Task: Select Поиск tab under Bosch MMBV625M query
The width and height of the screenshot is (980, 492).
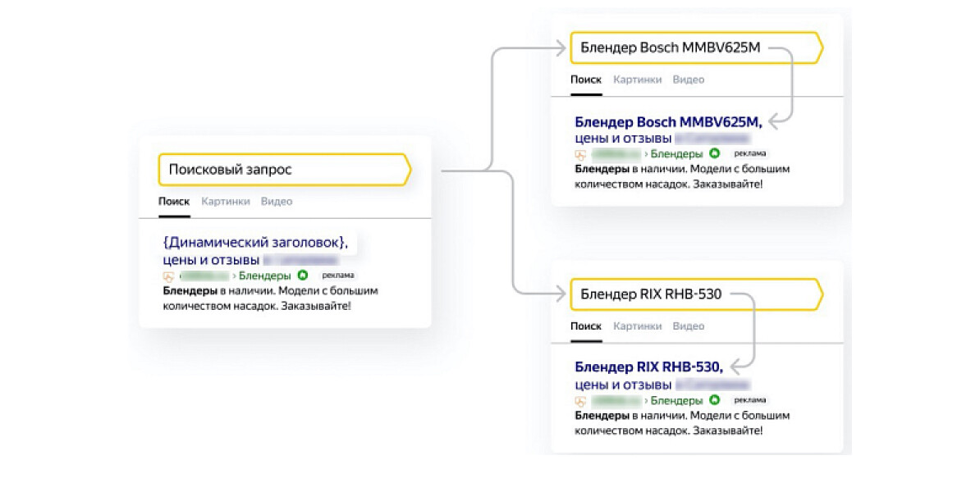Action: click(x=586, y=80)
